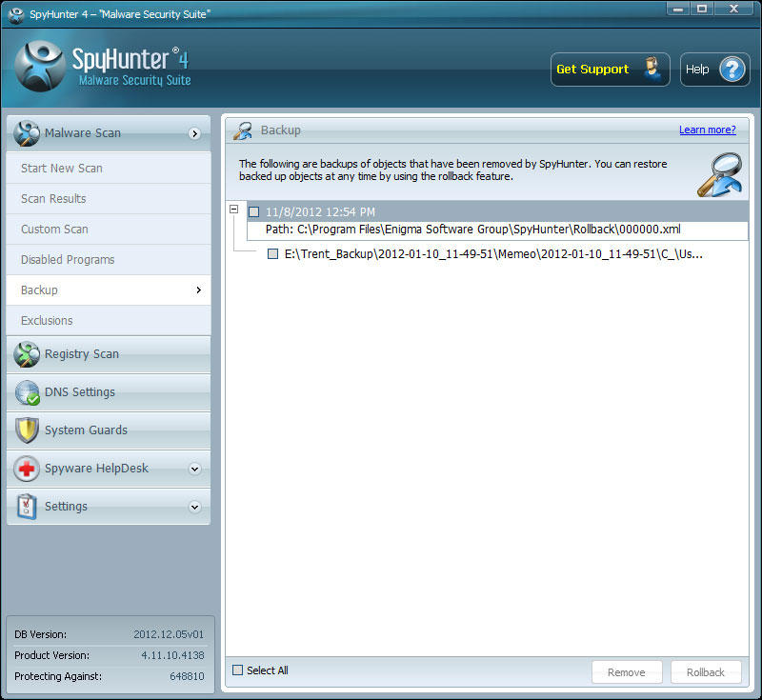The image size is (762, 700).
Task: Open the Malware Scan section
Action: coord(109,133)
